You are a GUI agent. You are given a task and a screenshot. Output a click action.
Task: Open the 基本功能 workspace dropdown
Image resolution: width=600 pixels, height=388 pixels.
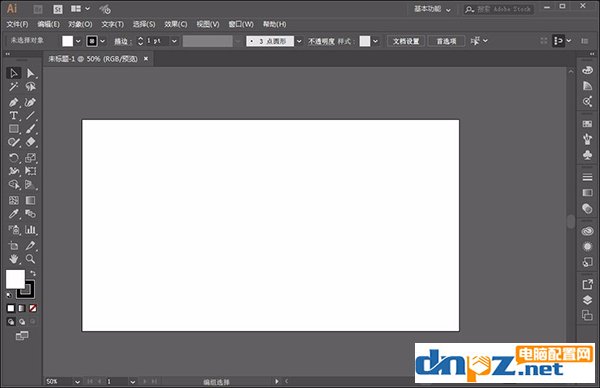[433, 9]
